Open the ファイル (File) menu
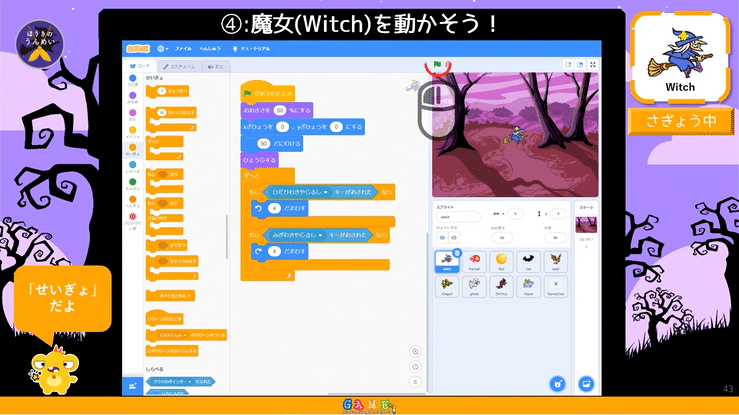739x415 pixels. [x=183, y=49]
